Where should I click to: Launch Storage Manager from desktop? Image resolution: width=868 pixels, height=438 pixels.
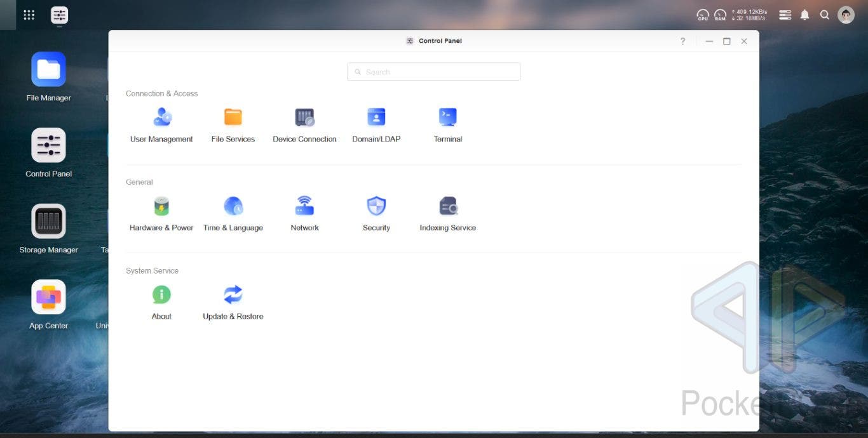click(48, 229)
